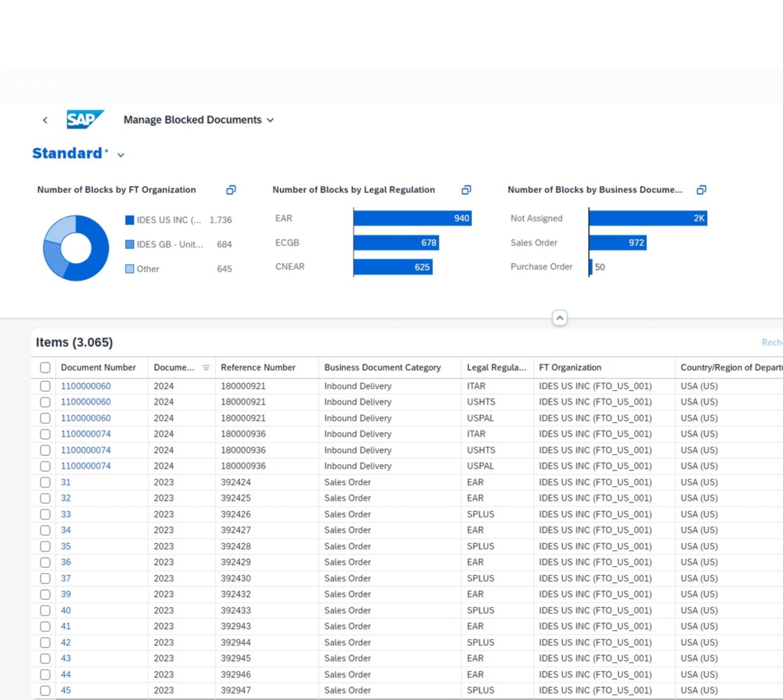
Task: Open Business Document chart overlay icon
Action: click(x=701, y=190)
